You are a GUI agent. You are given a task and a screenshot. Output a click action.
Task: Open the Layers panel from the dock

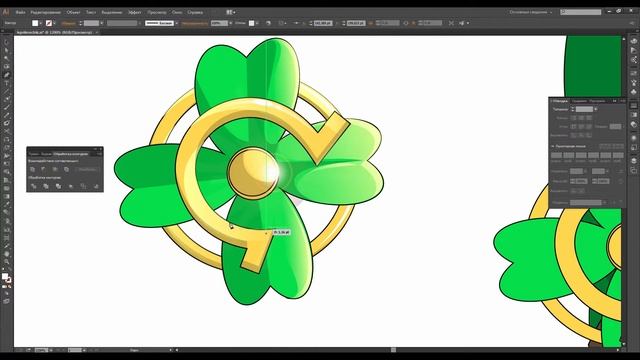633,161
